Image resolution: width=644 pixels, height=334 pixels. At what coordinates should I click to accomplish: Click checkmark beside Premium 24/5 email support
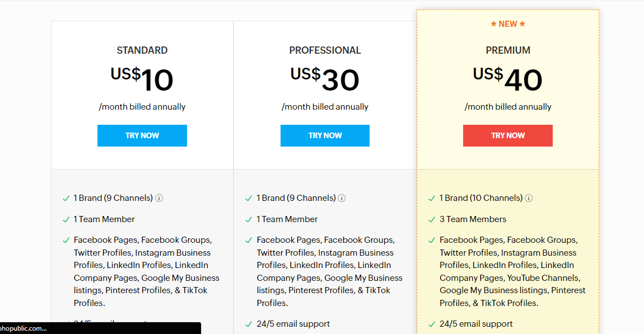point(431,324)
